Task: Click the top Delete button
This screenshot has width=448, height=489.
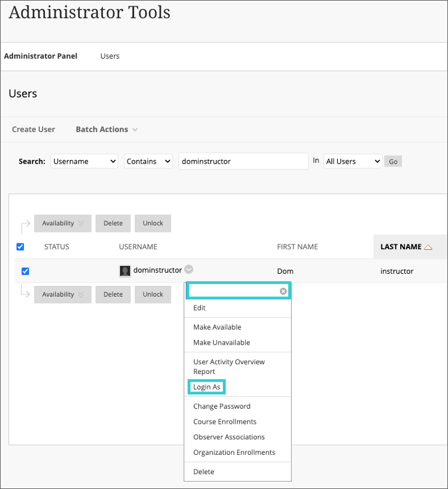Action: pos(113,224)
